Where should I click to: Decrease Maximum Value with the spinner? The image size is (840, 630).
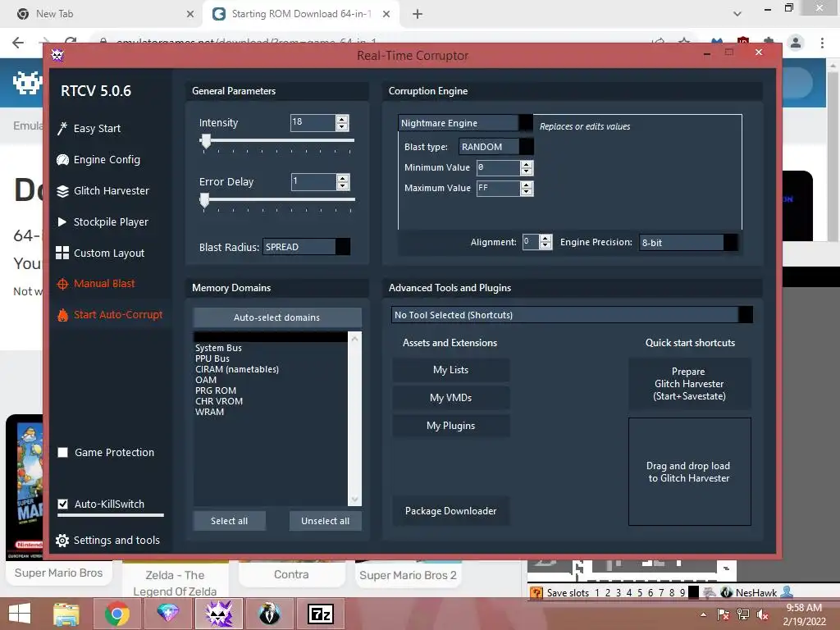pyautogui.click(x=527, y=192)
